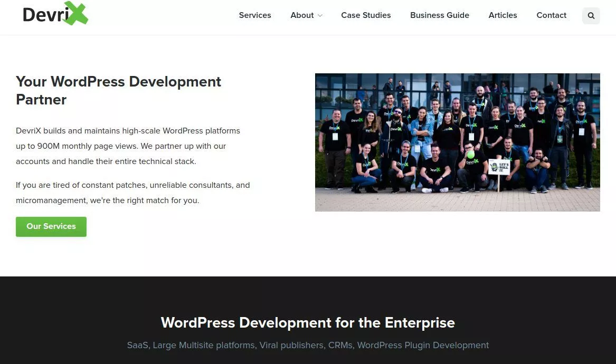The image size is (616, 364).
Task: Go to Case Studies page
Action: coord(366,15)
